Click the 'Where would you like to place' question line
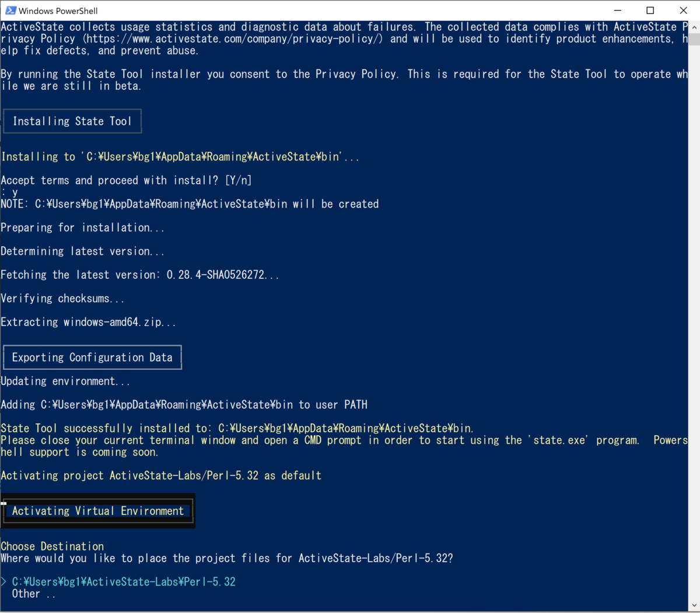Screen dimensions: 700x613 (x=227, y=558)
